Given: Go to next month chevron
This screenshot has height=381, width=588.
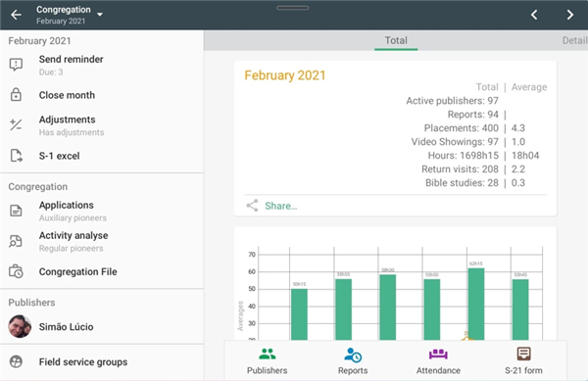Looking at the screenshot, I should pyautogui.click(x=570, y=15).
